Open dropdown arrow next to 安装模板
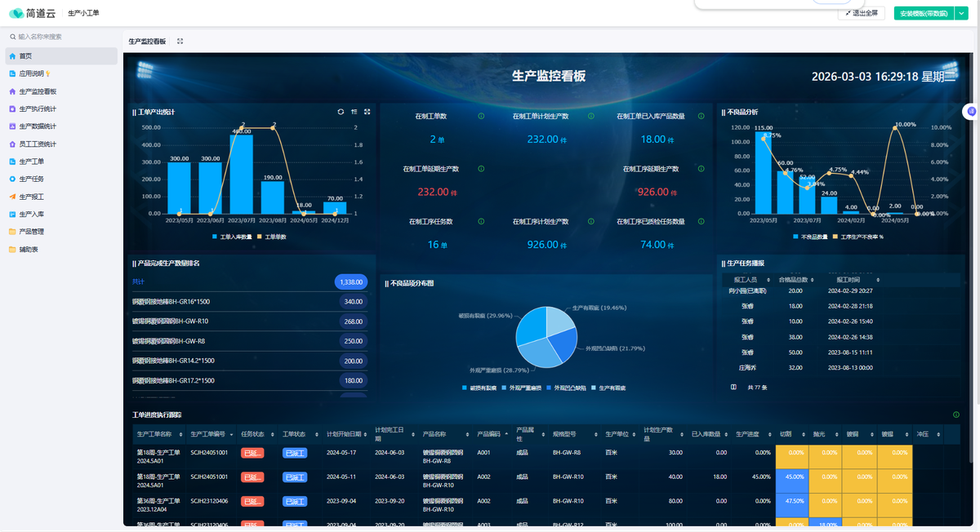The image size is (980, 532). pos(960,13)
